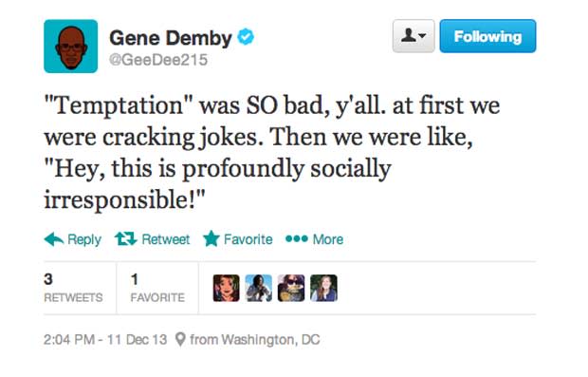Screen dimensions: 588x377
Task: Open the second retweeter's avatar
Action: (x=258, y=288)
